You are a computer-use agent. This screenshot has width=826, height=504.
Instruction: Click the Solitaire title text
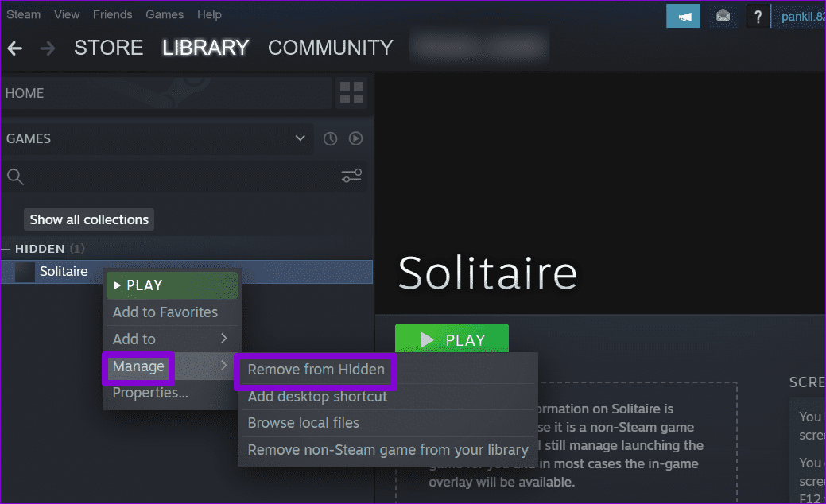coord(487,273)
